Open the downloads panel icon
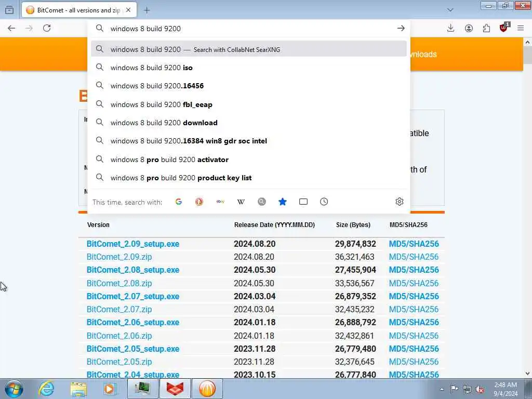The image size is (532, 399). pyautogui.click(x=450, y=28)
